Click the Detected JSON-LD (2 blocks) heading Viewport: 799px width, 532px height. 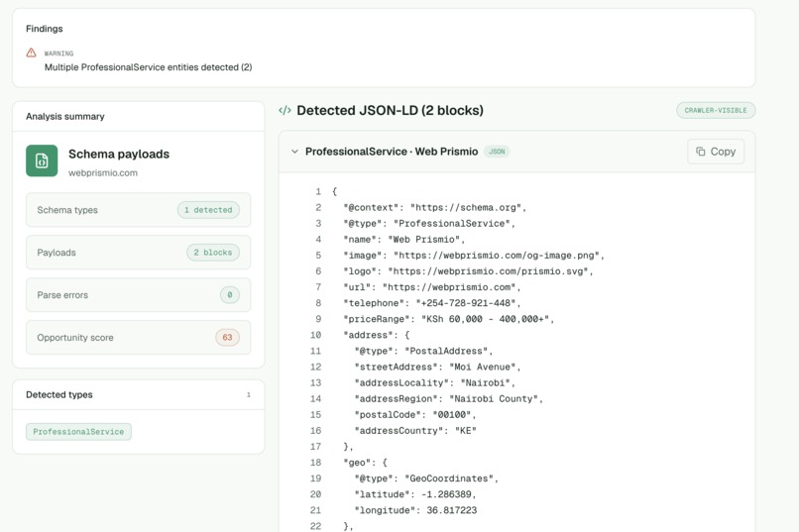coord(390,111)
